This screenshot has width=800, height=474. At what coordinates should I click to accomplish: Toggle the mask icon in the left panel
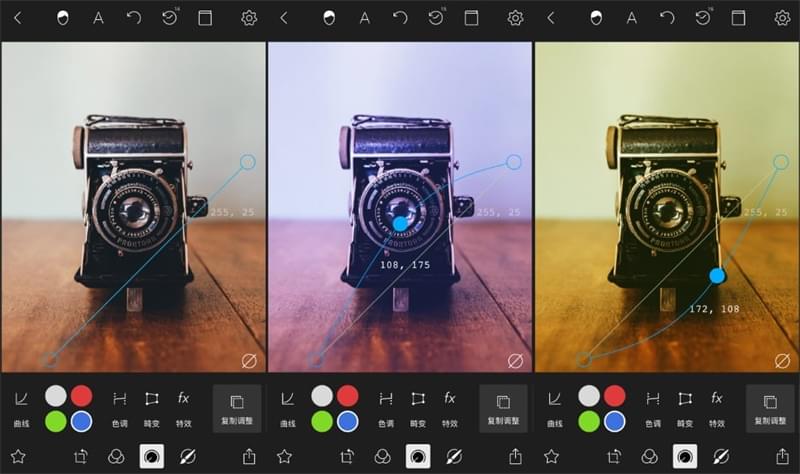click(x=63, y=18)
